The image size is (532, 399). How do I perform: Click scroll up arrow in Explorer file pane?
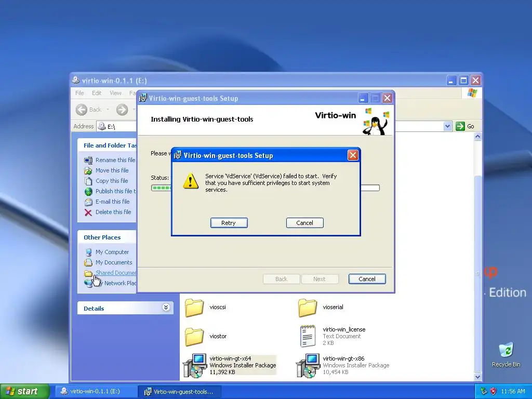tap(478, 137)
